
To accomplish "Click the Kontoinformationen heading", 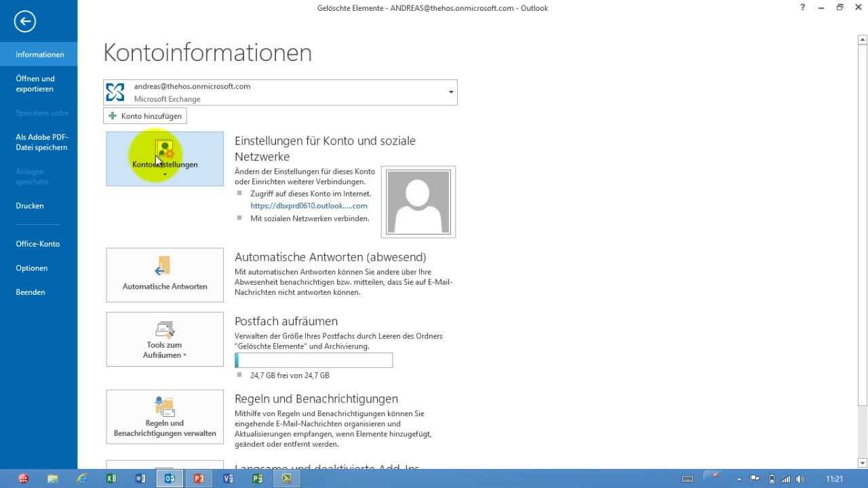I will click(x=208, y=53).
